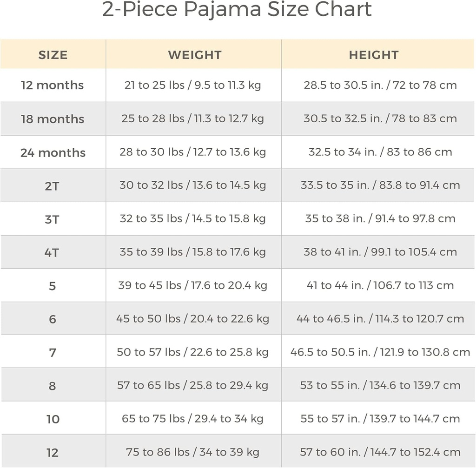The height and width of the screenshot is (468, 476).
Task: Click the '46.5 to 50.5 in.' height cell
Action: [380, 352]
